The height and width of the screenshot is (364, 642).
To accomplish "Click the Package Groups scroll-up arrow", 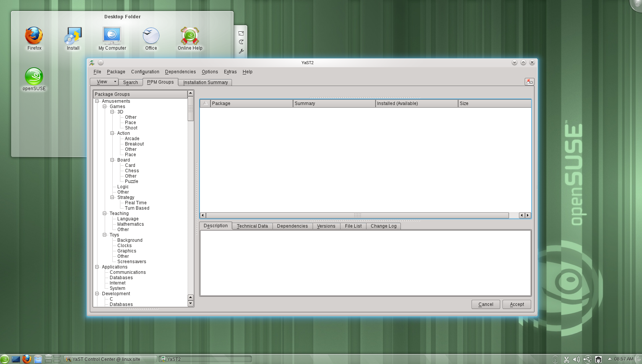I will click(191, 93).
